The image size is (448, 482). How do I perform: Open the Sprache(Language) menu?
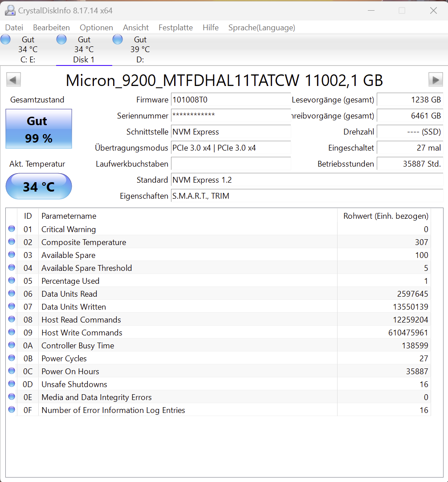(262, 28)
